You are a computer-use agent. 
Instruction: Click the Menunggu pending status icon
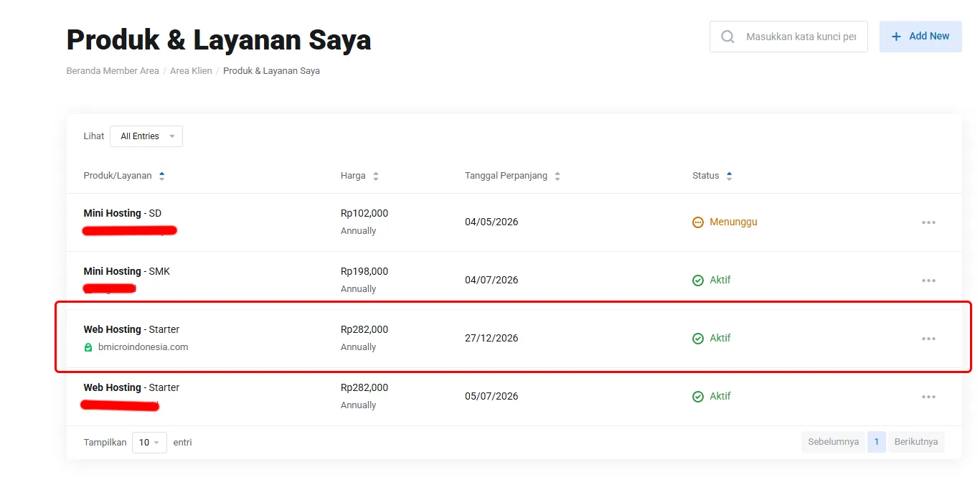(x=698, y=222)
